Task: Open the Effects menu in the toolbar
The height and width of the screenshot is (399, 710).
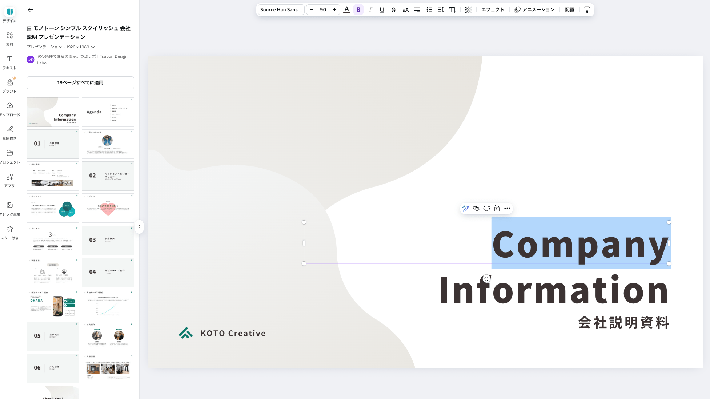Action: click(x=493, y=10)
